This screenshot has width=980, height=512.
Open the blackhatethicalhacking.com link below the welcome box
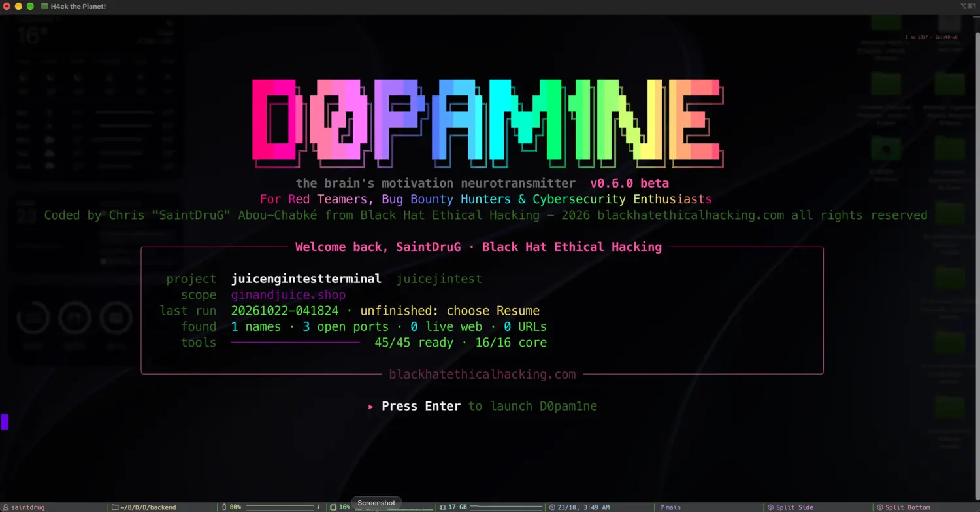[482, 375]
